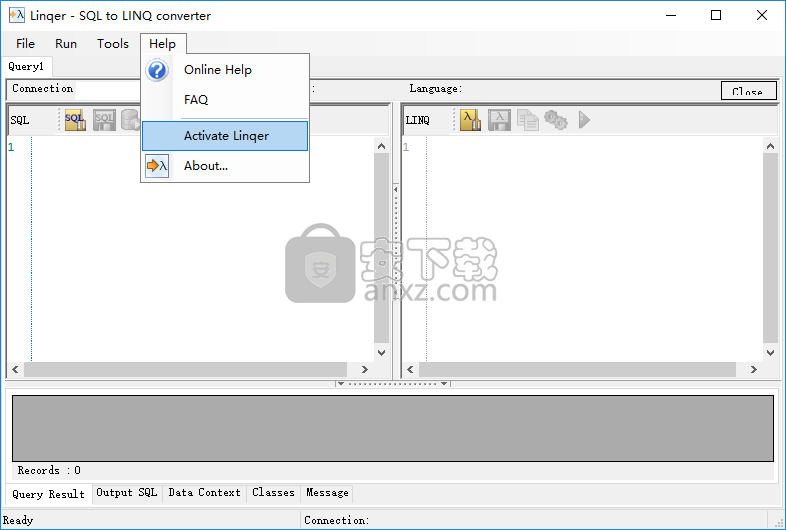Click the 'Ready' status bar text
Screen dimensions: 786x530
point(18,520)
